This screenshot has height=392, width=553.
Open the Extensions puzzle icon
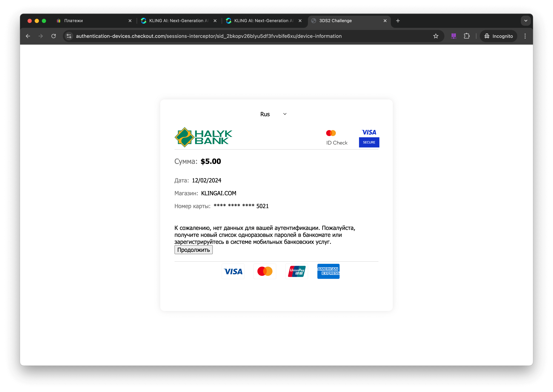click(x=467, y=36)
